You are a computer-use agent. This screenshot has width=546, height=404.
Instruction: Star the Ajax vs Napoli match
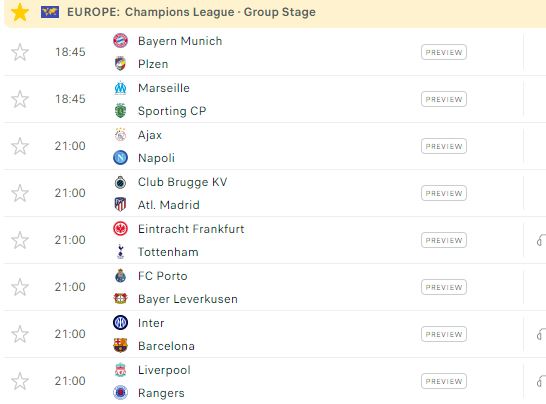(20, 146)
